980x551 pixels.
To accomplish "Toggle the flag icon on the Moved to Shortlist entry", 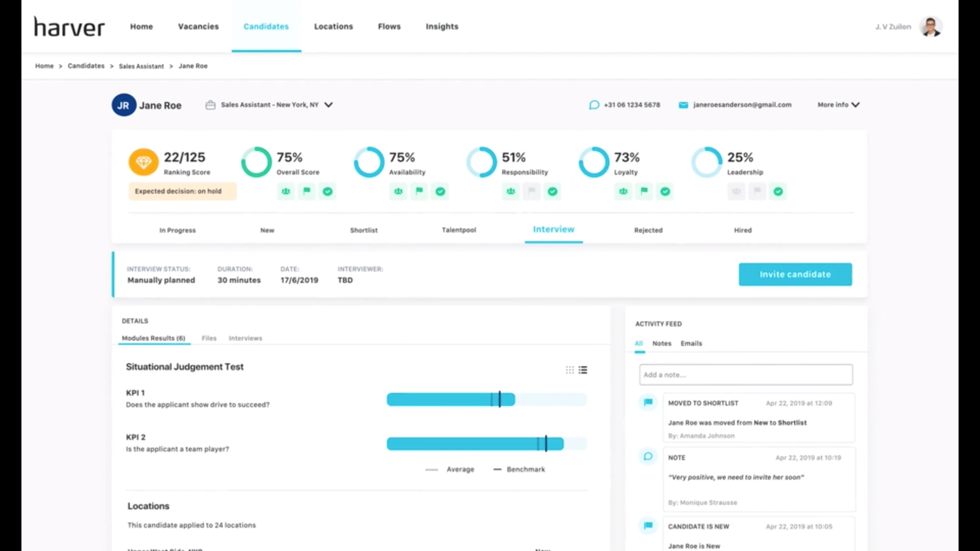I will coord(647,403).
